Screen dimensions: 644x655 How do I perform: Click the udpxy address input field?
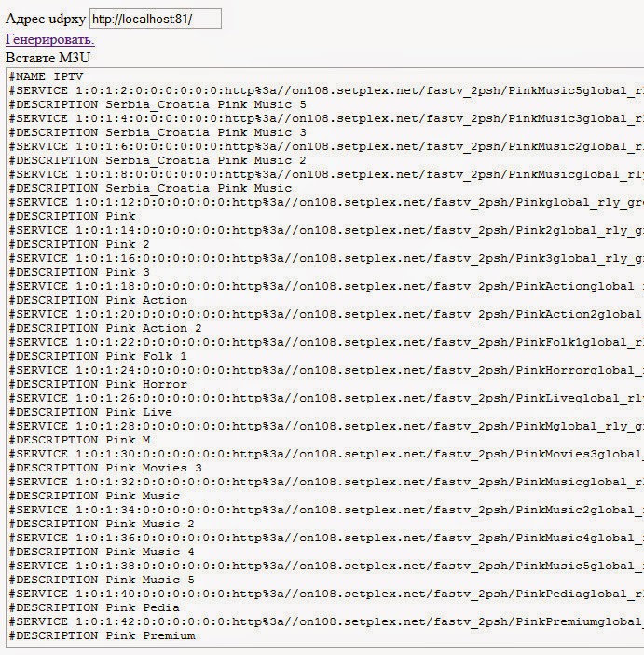(x=156, y=19)
